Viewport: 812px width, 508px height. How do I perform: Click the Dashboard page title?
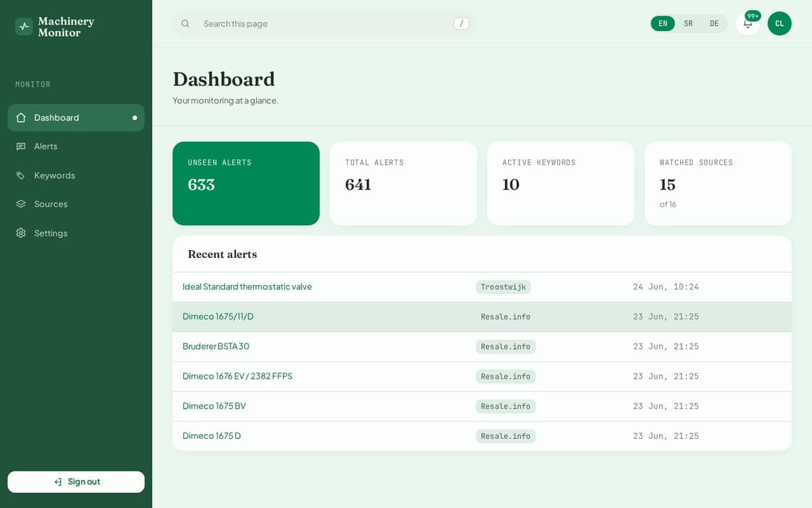[x=224, y=79]
